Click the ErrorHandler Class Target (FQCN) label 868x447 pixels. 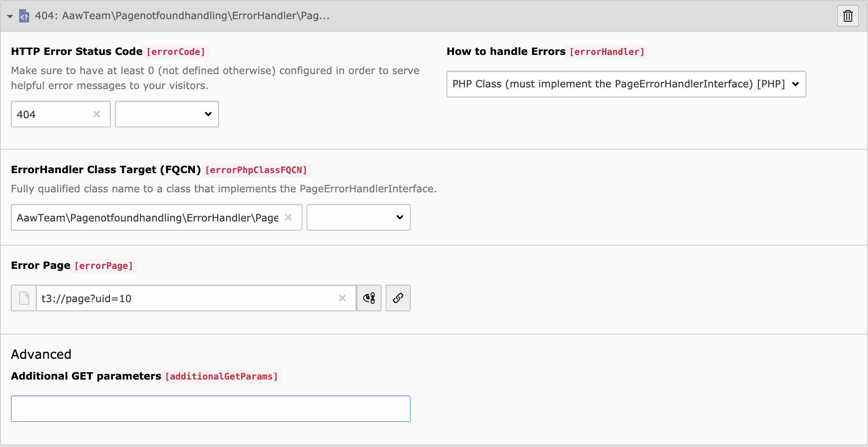point(106,170)
